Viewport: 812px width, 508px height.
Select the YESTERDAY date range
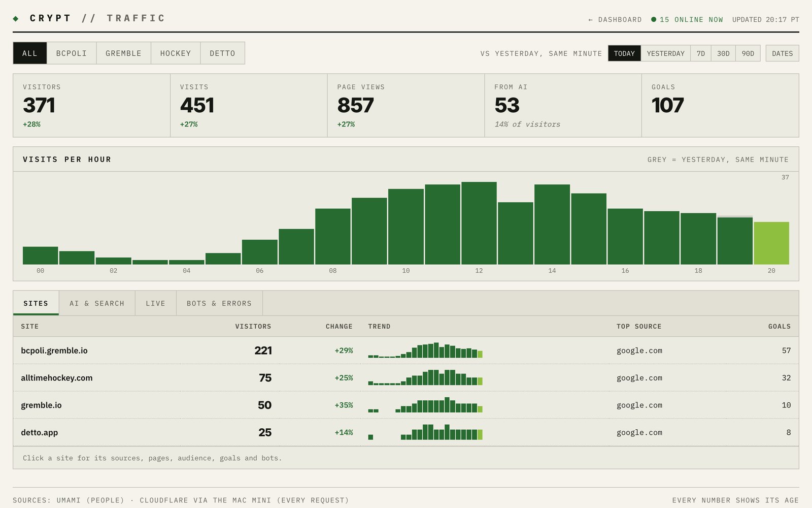click(x=665, y=53)
